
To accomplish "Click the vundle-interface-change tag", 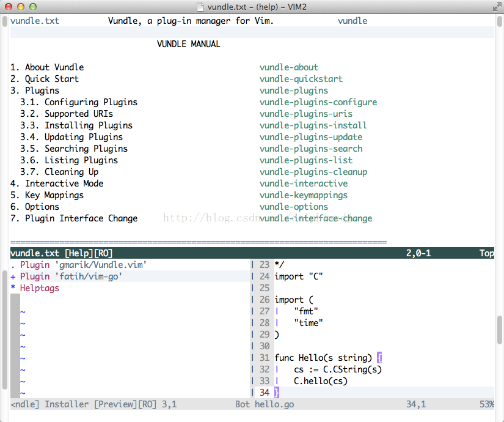I will coord(316,218).
